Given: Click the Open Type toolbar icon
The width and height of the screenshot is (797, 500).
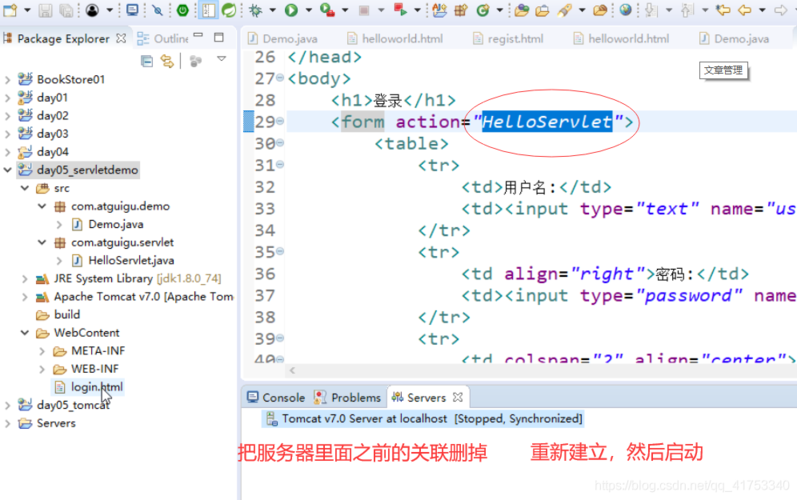Looking at the screenshot, I should click(521, 10).
